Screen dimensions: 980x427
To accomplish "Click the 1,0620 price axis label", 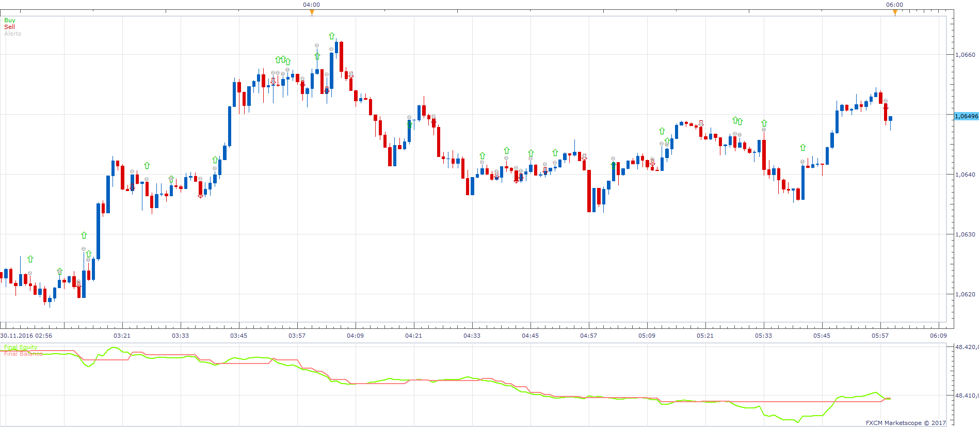I will [966, 294].
